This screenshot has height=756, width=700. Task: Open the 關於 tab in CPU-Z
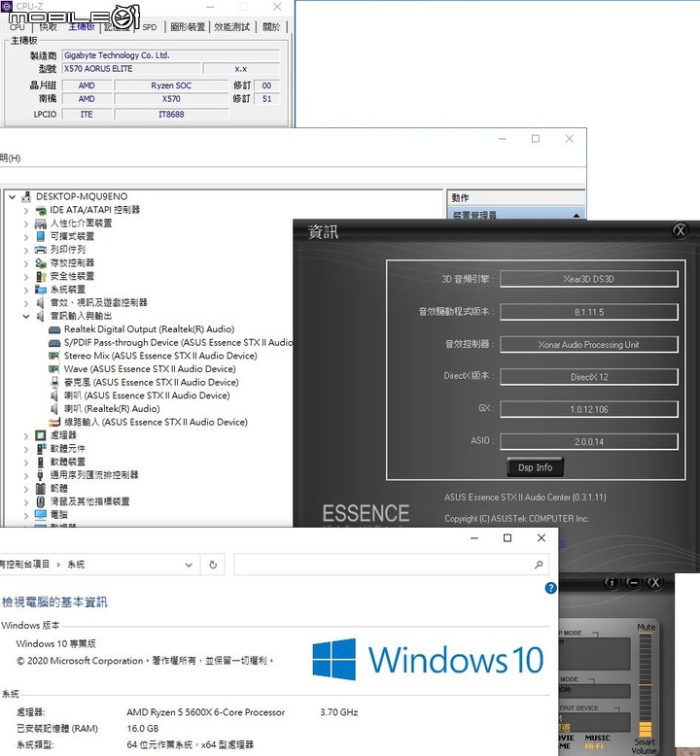coord(271,27)
